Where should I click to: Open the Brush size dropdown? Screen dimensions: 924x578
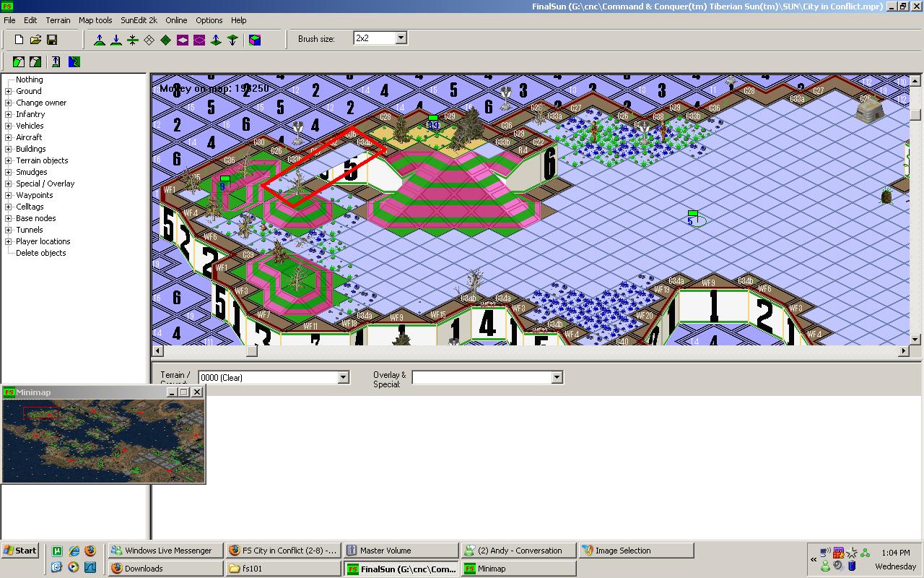point(401,38)
